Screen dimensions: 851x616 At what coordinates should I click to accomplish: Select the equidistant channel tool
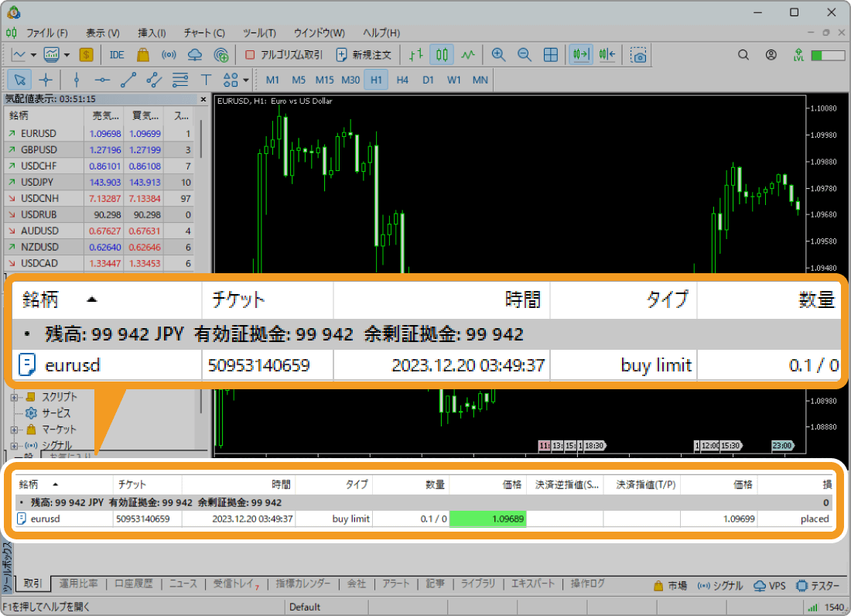pos(154,80)
